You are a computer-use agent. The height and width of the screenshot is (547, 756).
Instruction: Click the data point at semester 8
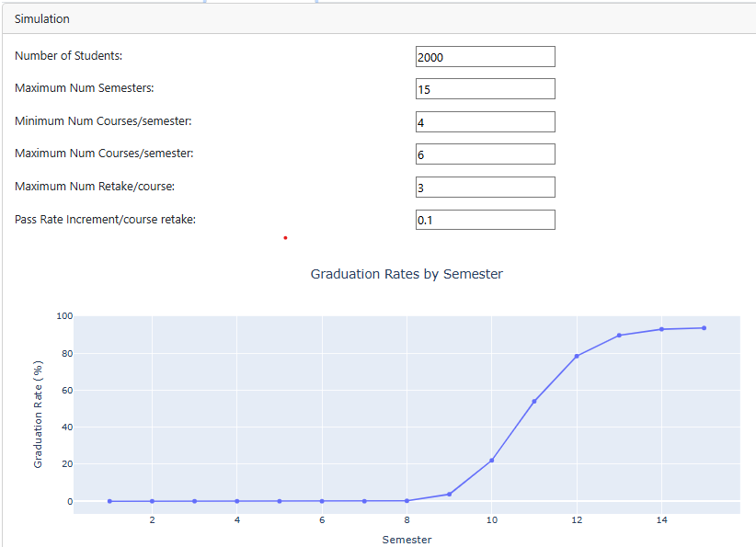point(407,501)
